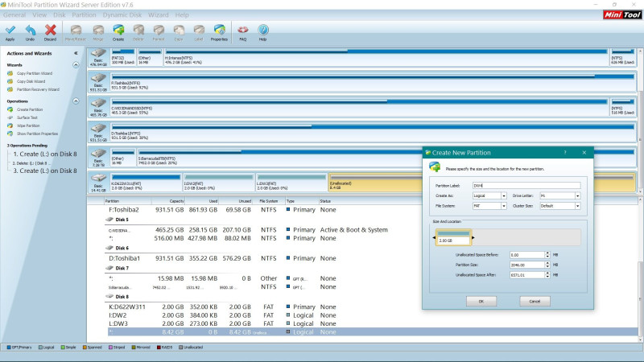Increase Partition Size with the spinner
Image resolution: width=644 pixels, height=362 pixels.
548,261
